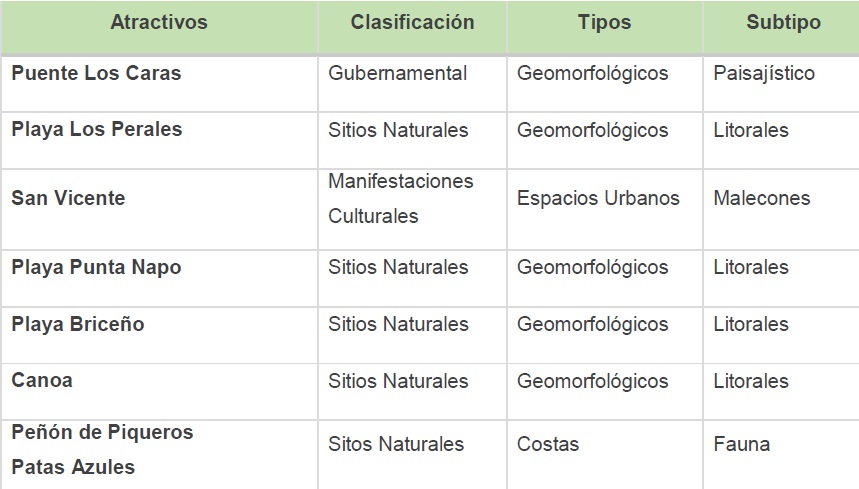Select the Manifestaciones Culturales cell
Viewport: 859px width, 489px height.
pyautogui.click(x=400, y=198)
